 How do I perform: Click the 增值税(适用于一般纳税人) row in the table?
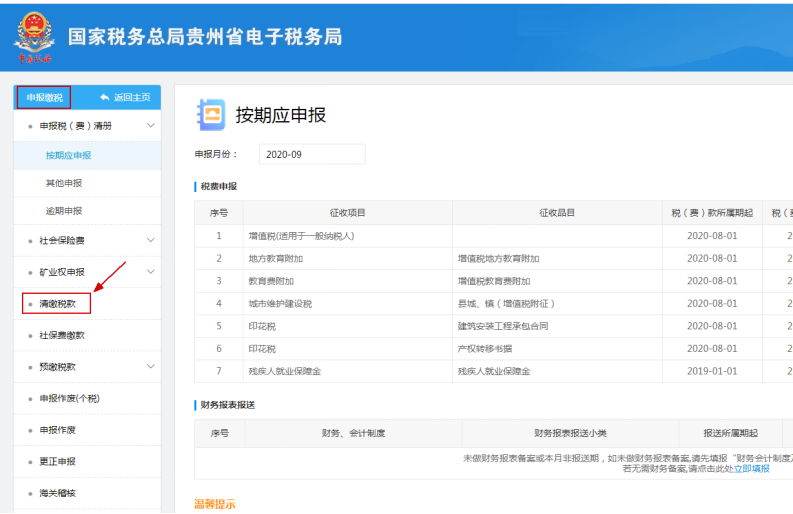pos(301,236)
